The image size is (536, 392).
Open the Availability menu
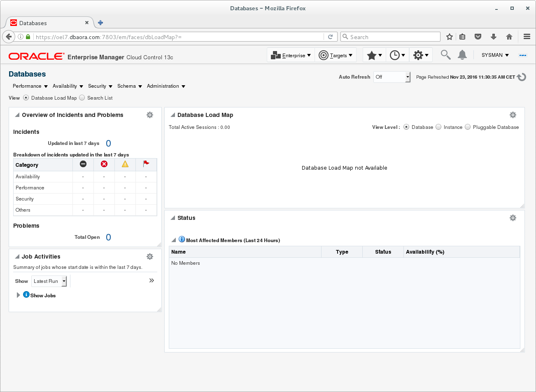tap(68, 86)
